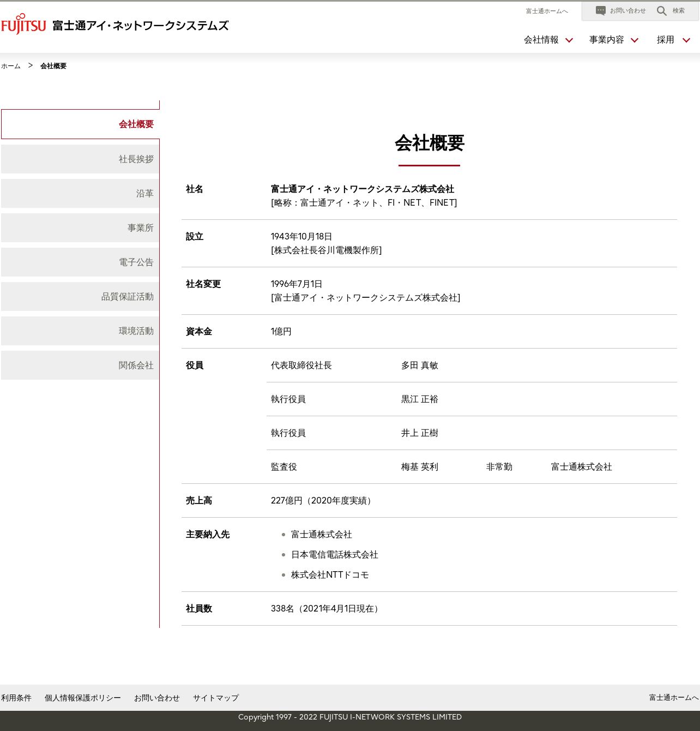Click the 主要納入先 row label

pyautogui.click(x=208, y=535)
